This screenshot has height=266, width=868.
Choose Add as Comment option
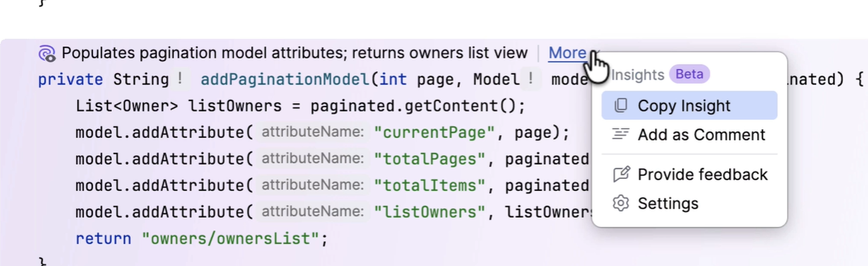point(689,135)
